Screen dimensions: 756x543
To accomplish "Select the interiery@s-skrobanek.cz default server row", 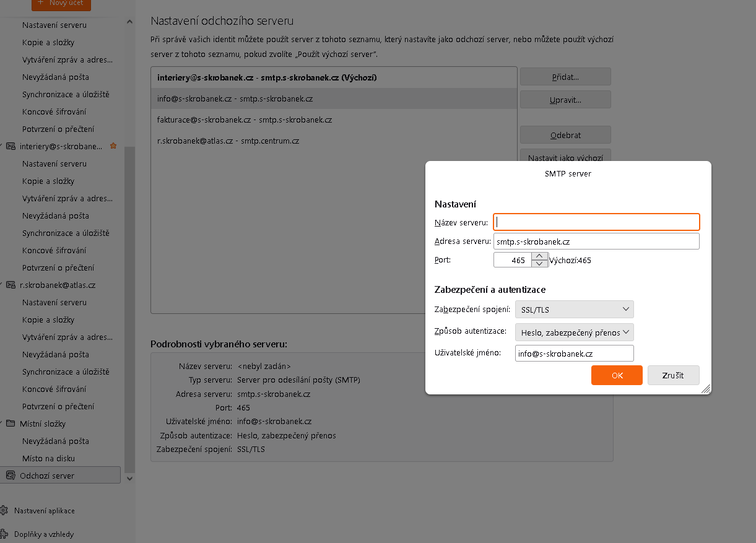I will pyautogui.click(x=334, y=78).
